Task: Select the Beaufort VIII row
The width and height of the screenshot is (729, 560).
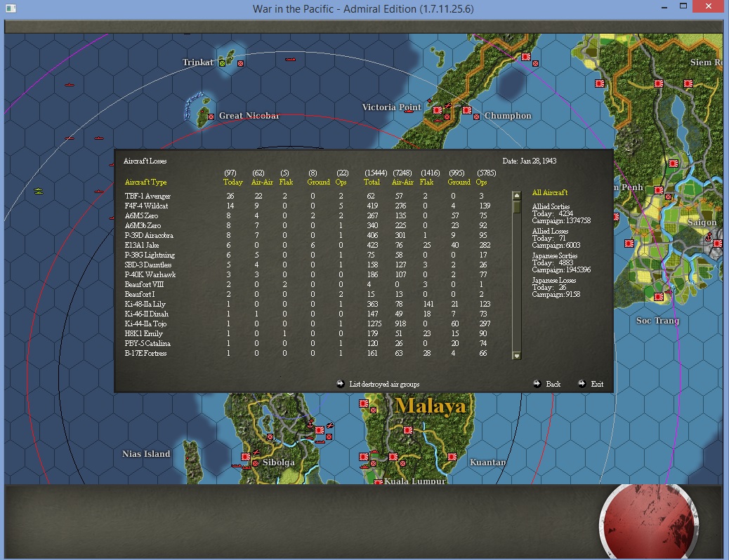Action: 307,284
